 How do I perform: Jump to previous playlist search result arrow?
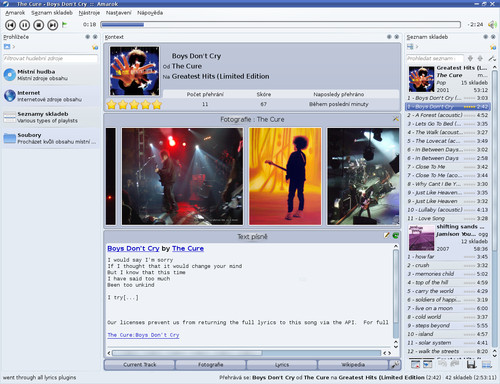tap(470, 58)
